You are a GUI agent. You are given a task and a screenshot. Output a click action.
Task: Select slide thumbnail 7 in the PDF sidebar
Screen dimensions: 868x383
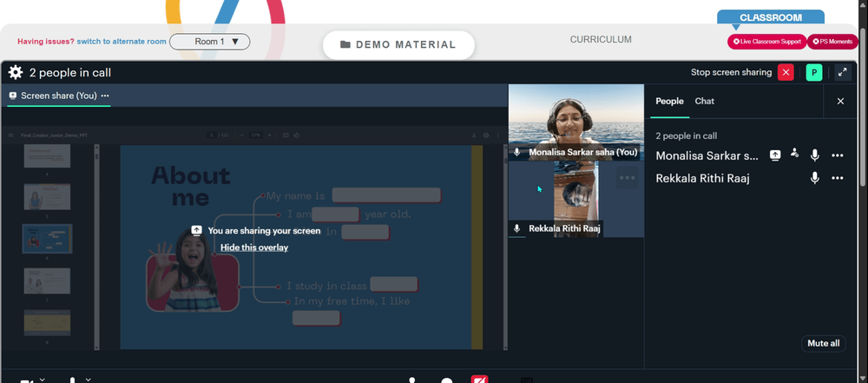point(47,281)
